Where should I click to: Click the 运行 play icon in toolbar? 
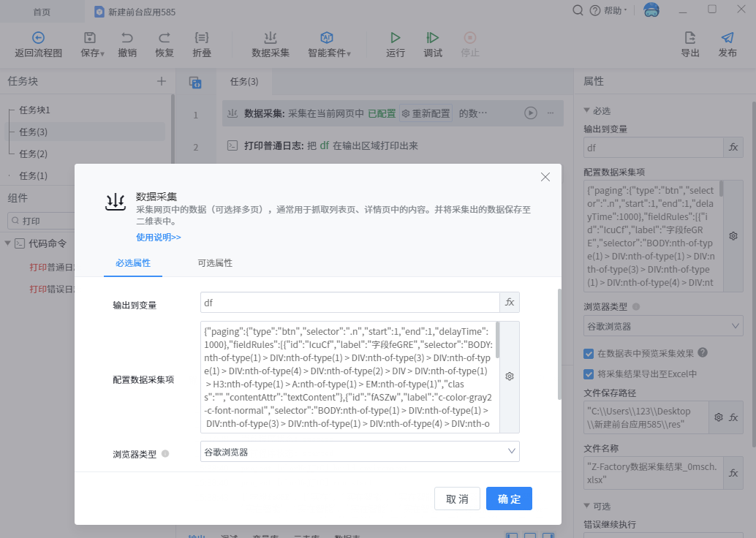396,38
